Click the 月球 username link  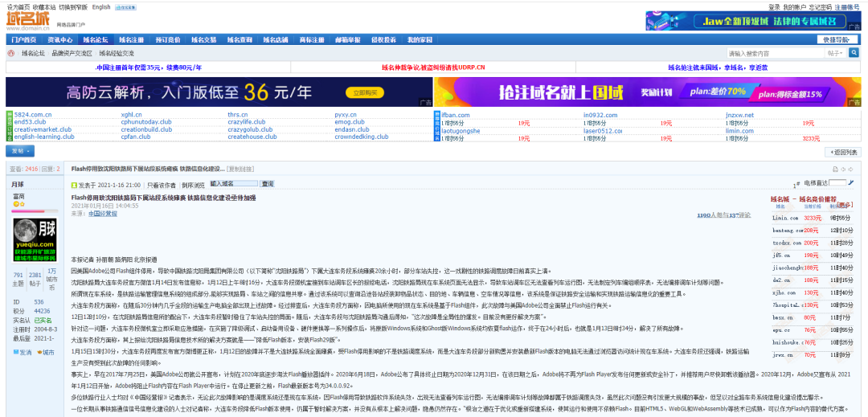(18, 184)
